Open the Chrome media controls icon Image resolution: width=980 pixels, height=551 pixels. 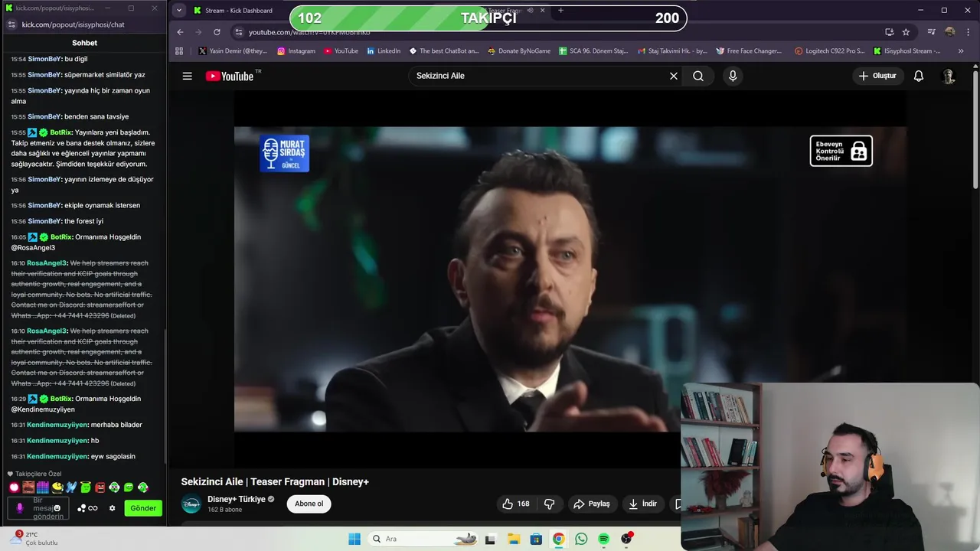click(x=931, y=32)
